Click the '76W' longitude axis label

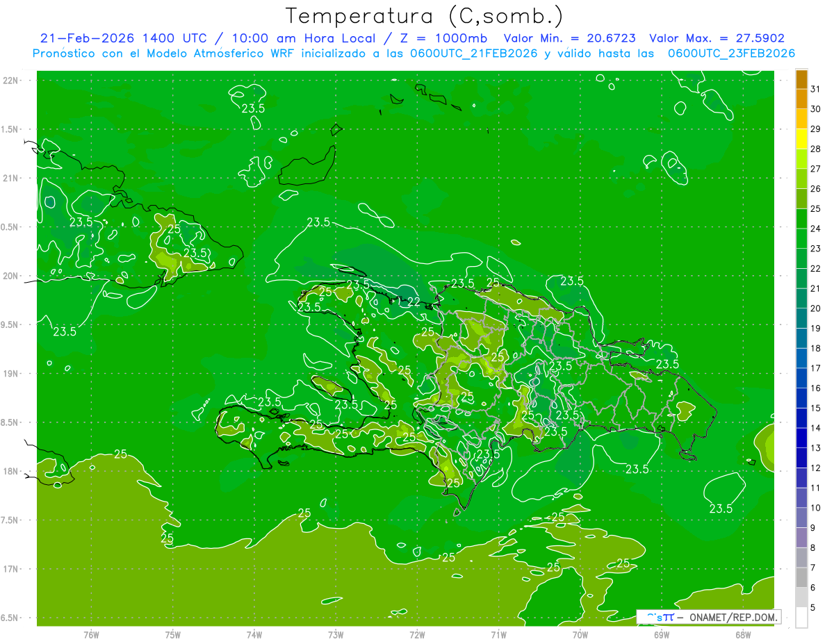pos(92,634)
